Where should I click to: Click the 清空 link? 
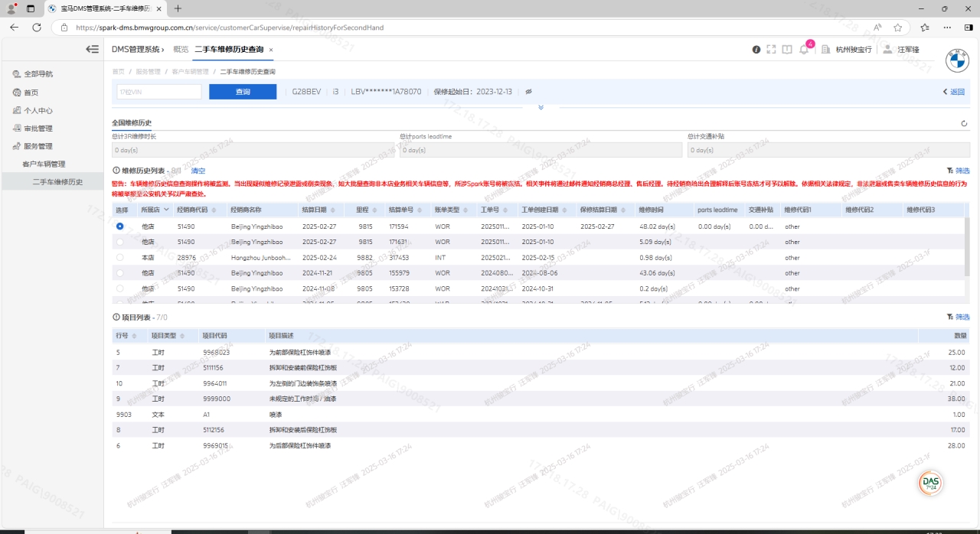198,171
